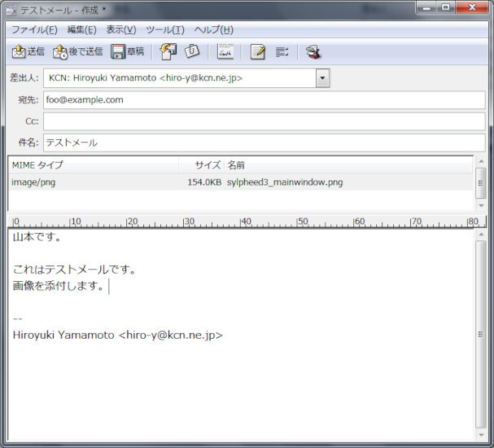The image size is (494, 448).
Task: Open the external editor notepad icon
Action: click(x=258, y=52)
